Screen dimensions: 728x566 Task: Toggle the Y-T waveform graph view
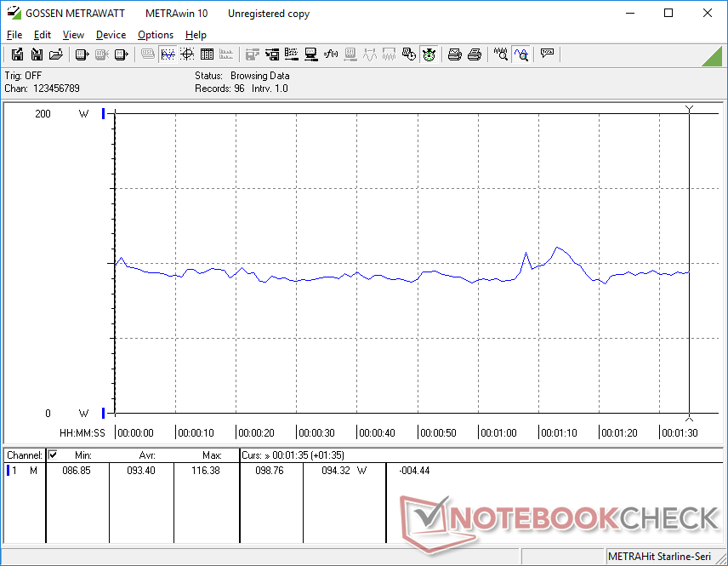tap(168, 54)
